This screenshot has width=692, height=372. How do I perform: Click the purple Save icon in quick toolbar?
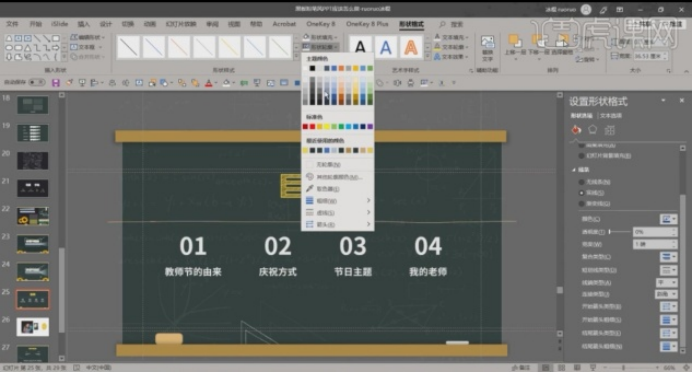click(x=56, y=83)
